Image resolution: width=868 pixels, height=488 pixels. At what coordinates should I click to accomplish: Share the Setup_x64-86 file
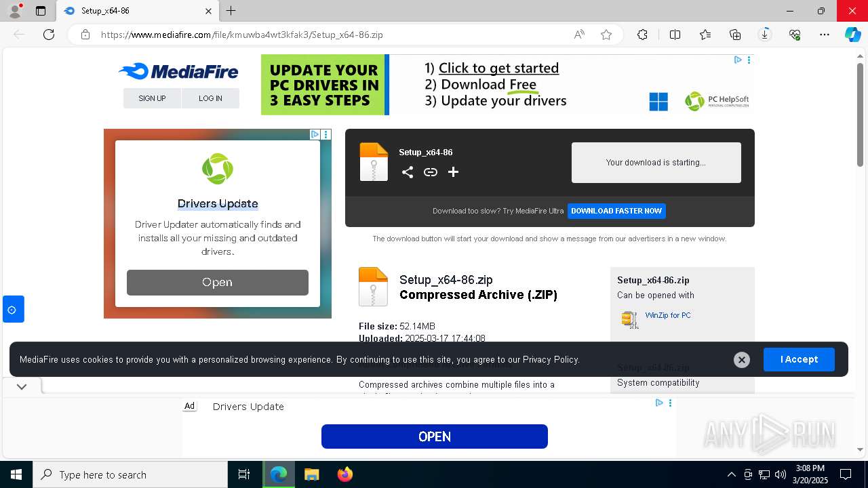click(407, 172)
